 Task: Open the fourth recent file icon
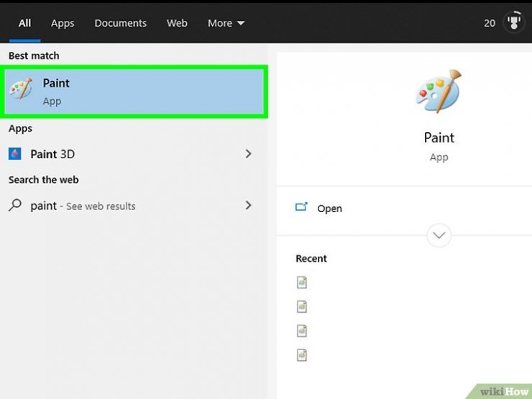tap(302, 354)
